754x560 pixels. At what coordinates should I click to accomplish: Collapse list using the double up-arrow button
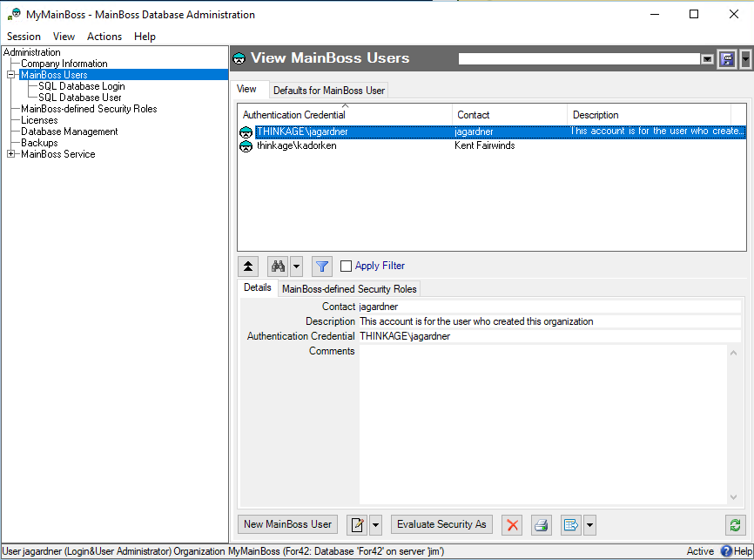point(248,266)
